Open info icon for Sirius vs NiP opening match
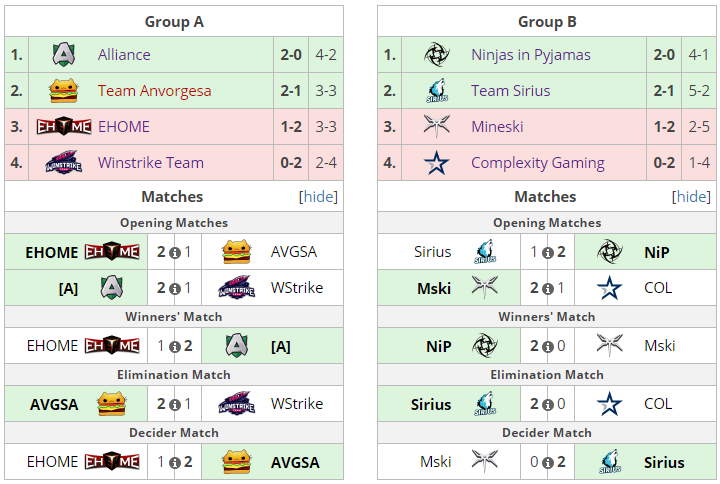 pyautogui.click(x=547, y=253)
